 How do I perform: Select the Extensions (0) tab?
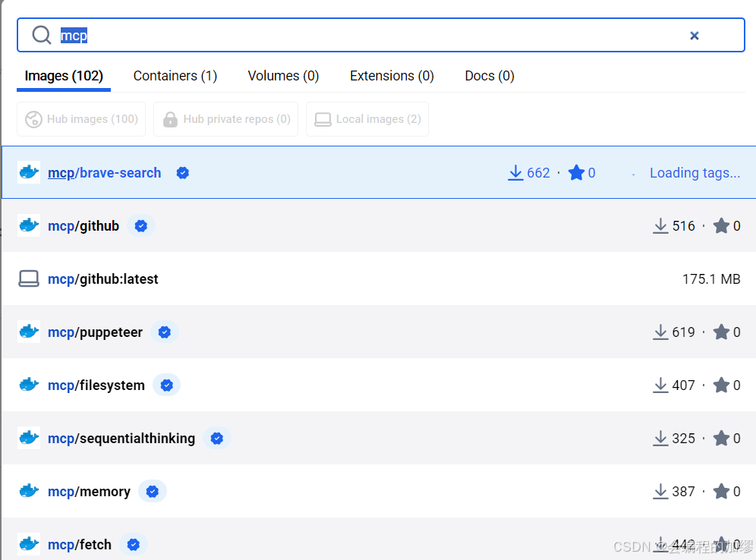coord(392,76)
